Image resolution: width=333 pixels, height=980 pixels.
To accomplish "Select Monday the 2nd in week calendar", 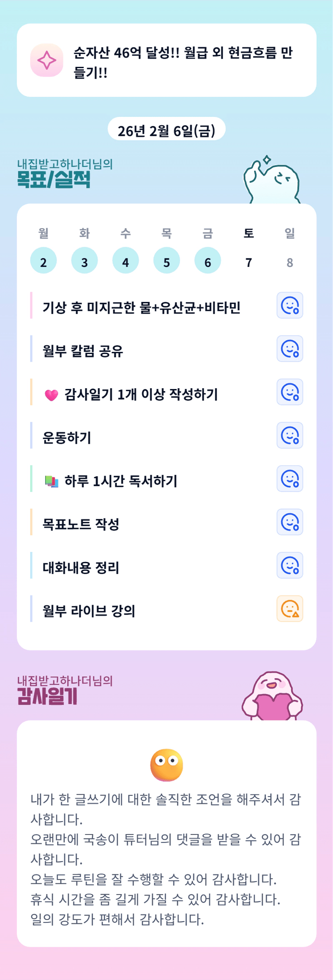I will [x=43, y=261].
